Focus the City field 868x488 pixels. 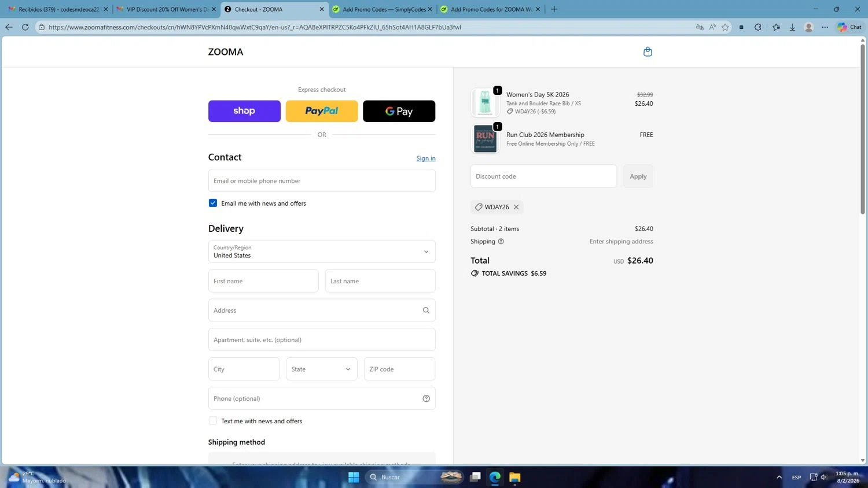244,369
